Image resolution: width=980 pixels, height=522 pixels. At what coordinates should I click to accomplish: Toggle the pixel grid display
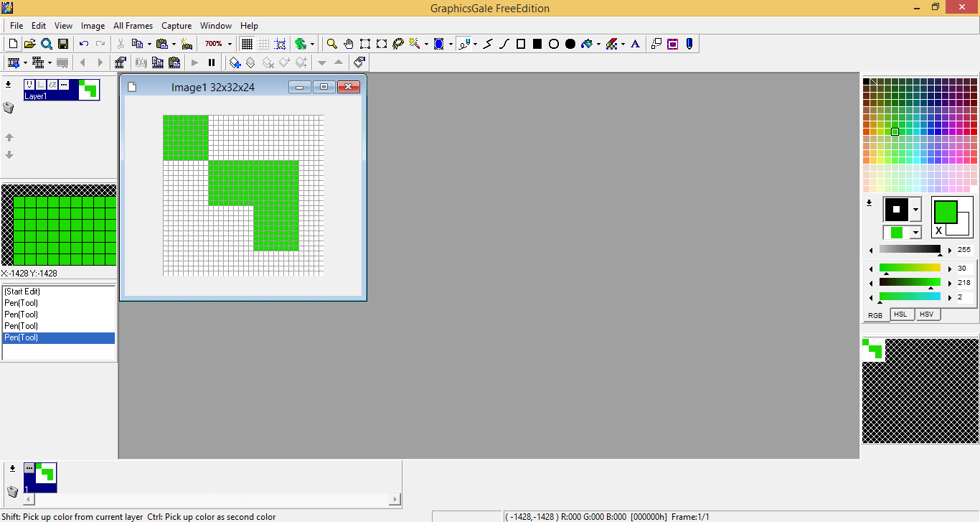pos(247,44)
